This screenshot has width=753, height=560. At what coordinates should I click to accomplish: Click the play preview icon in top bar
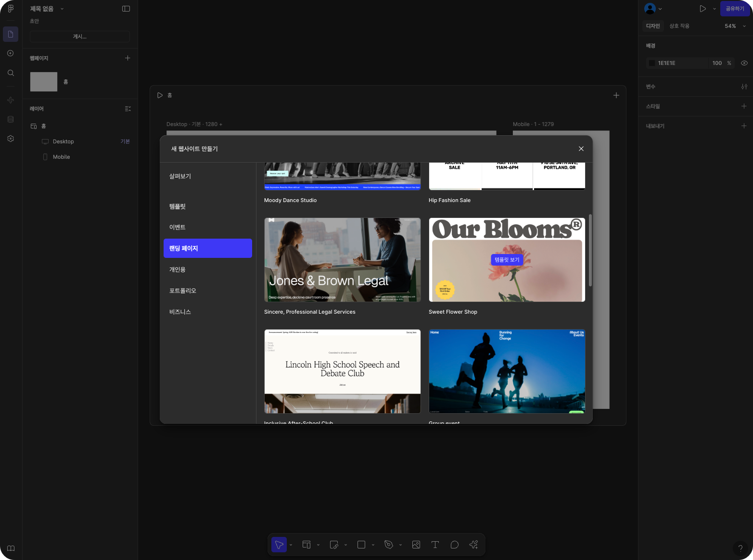(703, 9)
